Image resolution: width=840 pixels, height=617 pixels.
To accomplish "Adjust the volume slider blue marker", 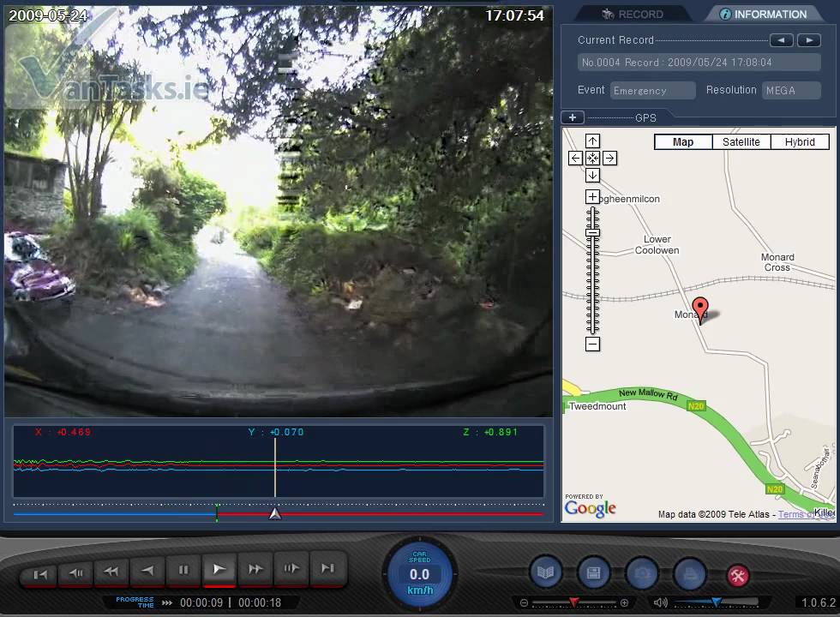I will [x=717, y=602].
